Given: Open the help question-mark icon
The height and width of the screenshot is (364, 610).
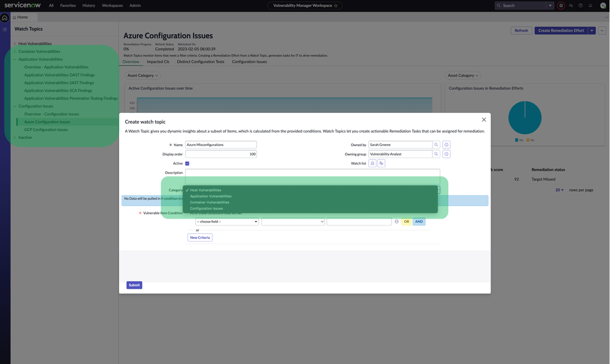Looking at the screenshot, I should 581,5.
